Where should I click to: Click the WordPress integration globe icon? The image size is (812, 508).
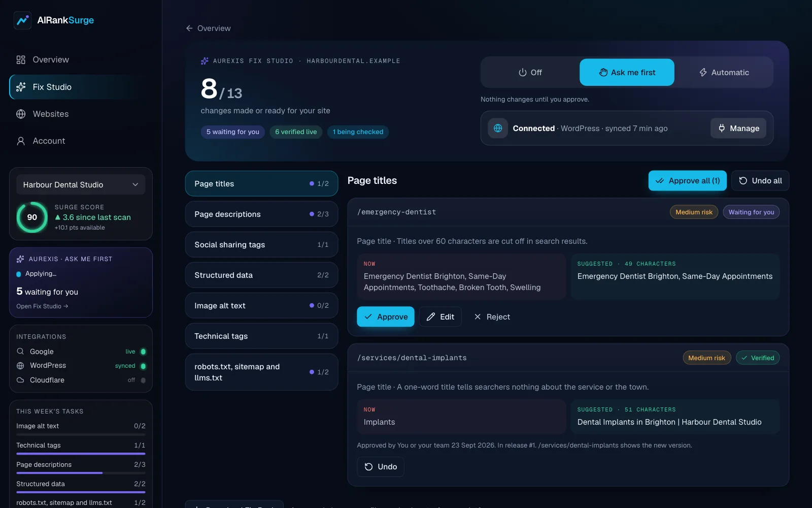click(x=20, y=366)
